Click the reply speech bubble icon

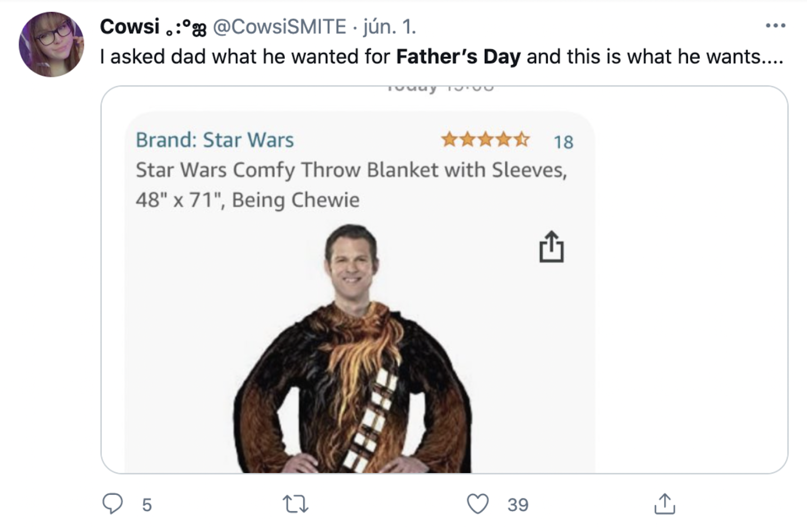tap(112, 504)
